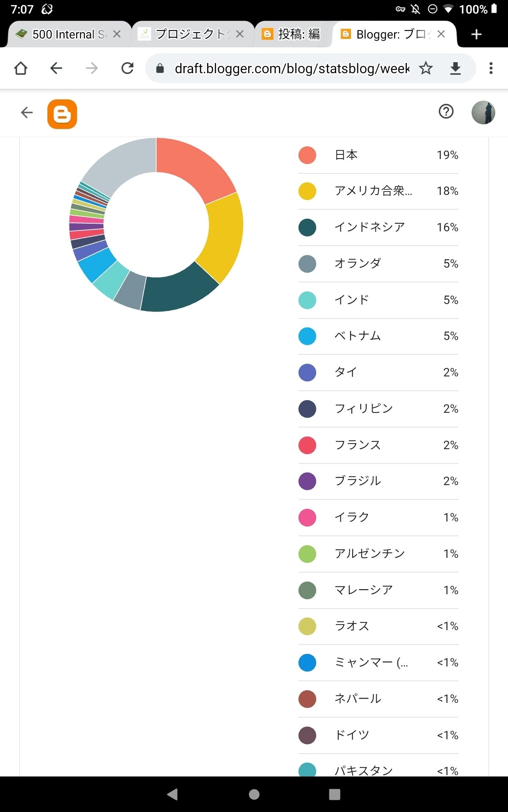Click the orange Blogger logo
This screenshot has height=812, width=508.
[62, 114]
